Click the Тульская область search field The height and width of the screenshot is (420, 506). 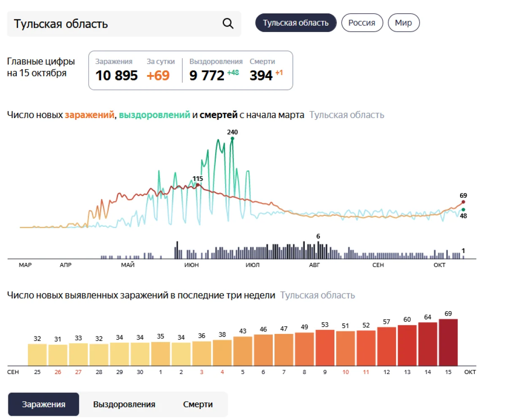(x=114, y=24)
